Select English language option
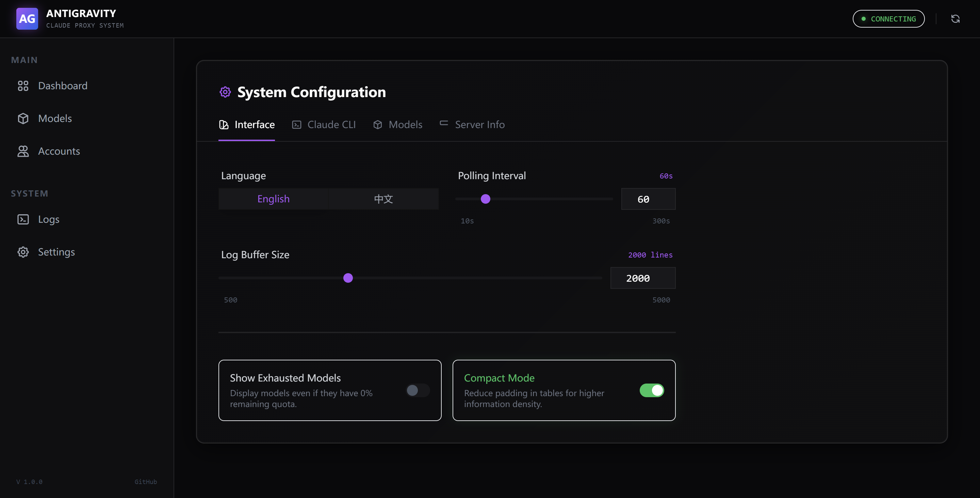This screenshot has height=498, width=980. tap(273, 199)
